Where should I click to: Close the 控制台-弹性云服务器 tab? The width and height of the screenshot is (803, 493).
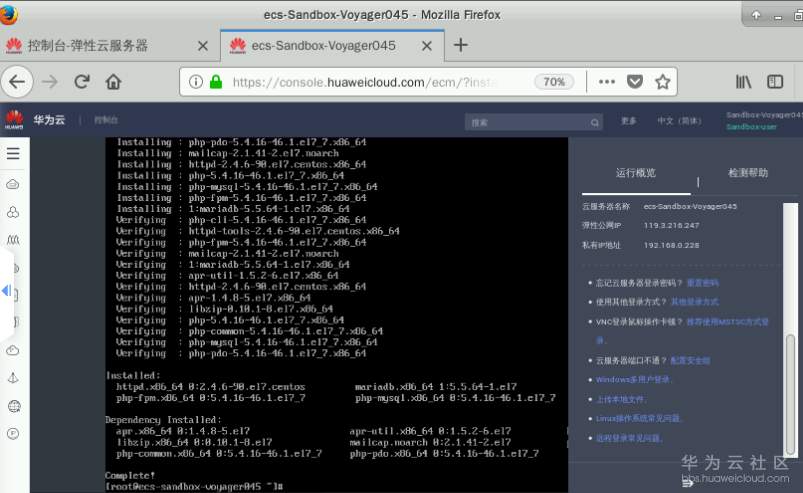(203, 46)
